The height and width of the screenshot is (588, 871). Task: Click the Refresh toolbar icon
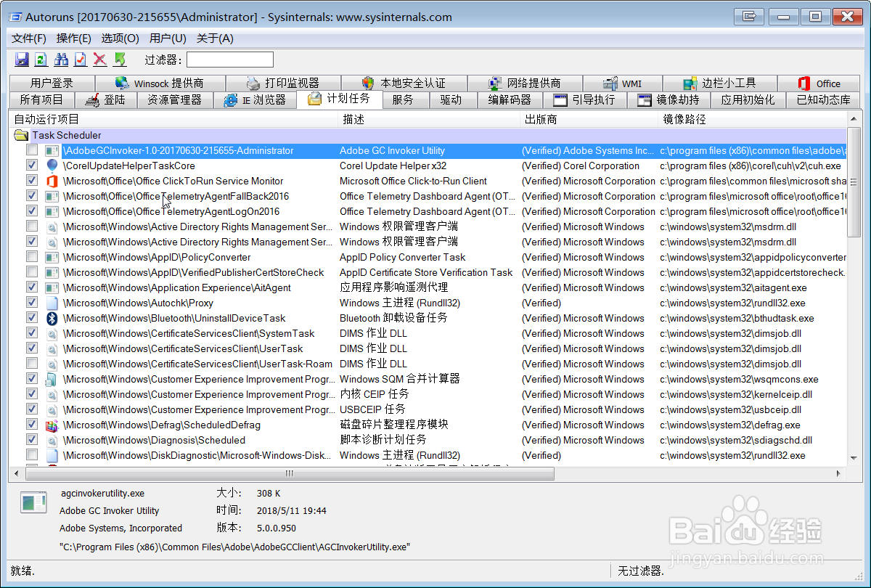pyautogui.click(x=41, y=60)
